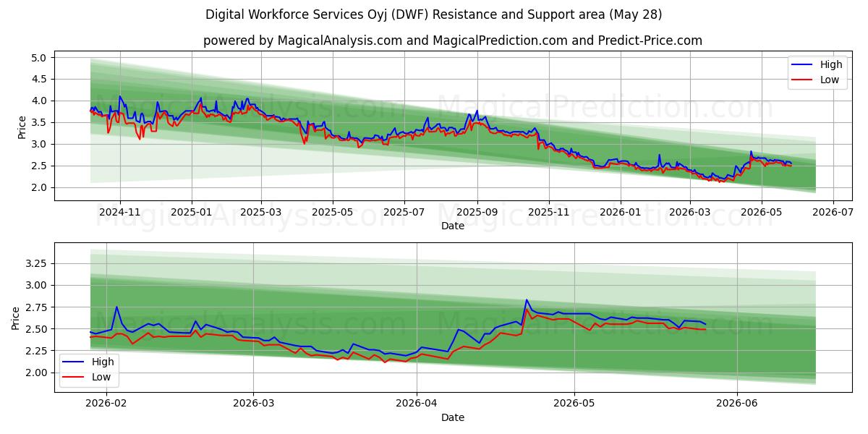Click the '4.5' y-axis tick on top chart

39,79
